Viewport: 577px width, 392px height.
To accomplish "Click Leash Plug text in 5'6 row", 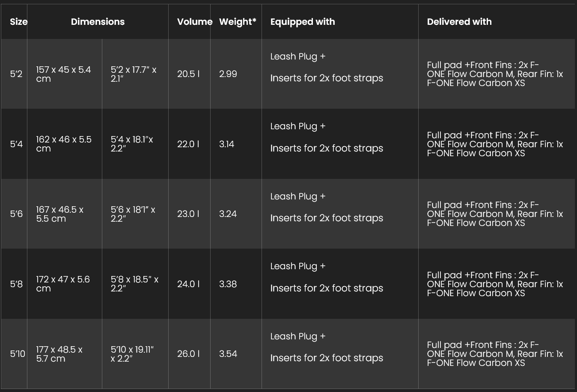I will 294,196.
